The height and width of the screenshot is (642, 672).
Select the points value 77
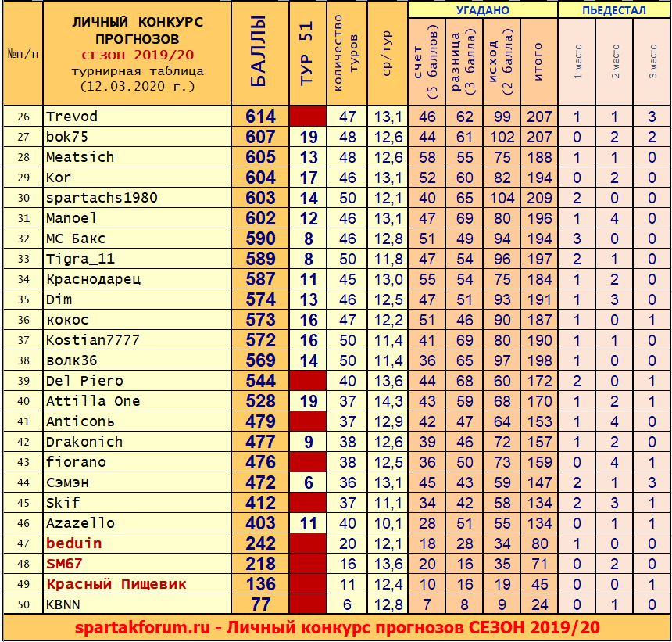coord(260,604)
